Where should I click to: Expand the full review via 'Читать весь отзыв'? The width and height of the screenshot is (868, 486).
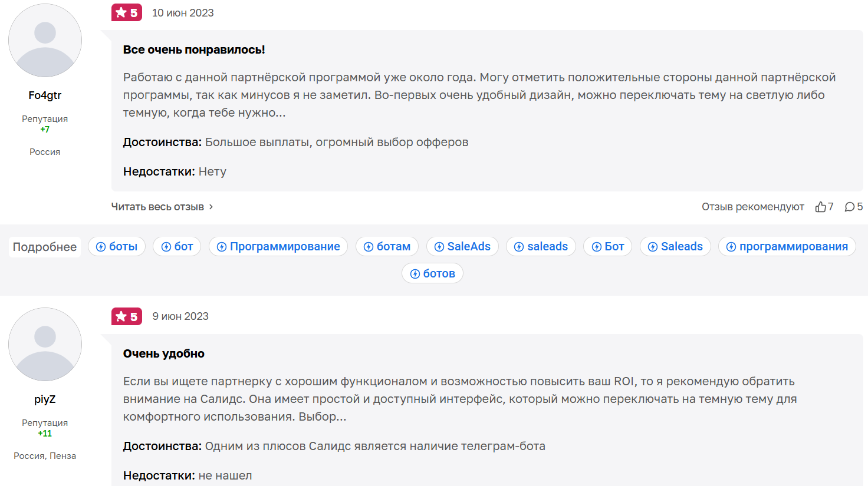[x=159, y=207]
